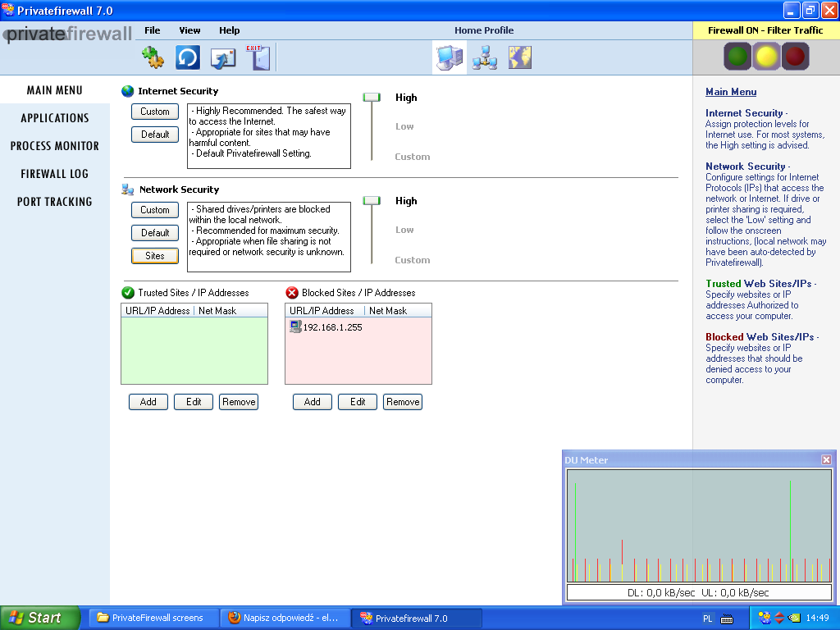
Task: Set Internet Security level to Low
Action: 404,126
